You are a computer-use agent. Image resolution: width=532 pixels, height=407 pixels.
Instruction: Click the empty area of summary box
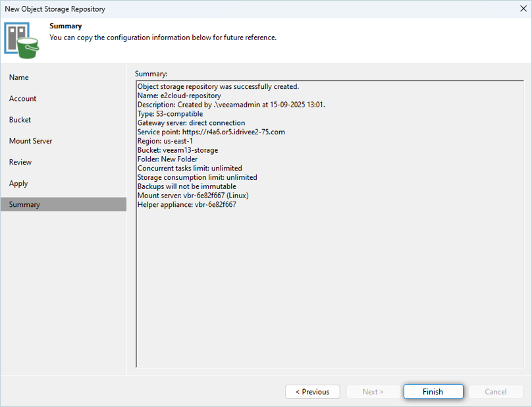(329, 290)
